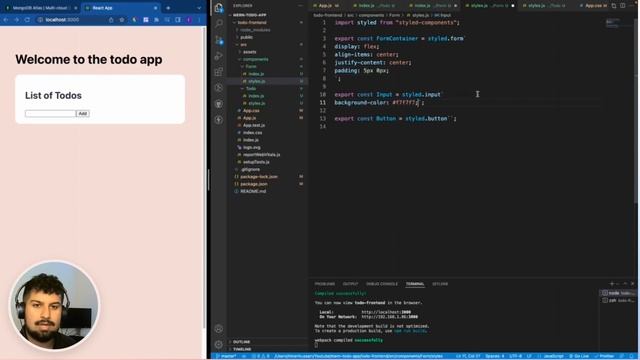Image resolution: width=640 pixels, height=360 pixels.
Task: Click the JavaScript language mode status item
Action: click(553, 356)
